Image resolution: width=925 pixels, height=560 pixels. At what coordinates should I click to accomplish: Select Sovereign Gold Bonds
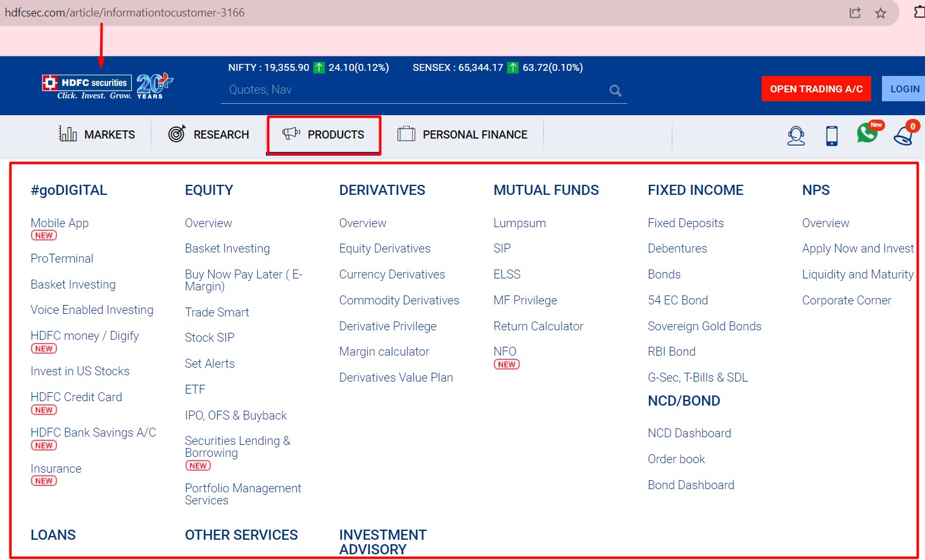coord(704,327)
